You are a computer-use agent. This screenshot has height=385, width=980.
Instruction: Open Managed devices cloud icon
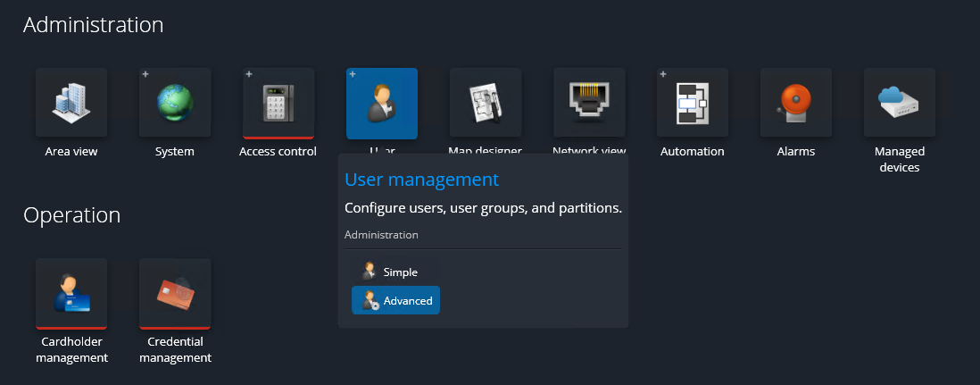[900, 103]
